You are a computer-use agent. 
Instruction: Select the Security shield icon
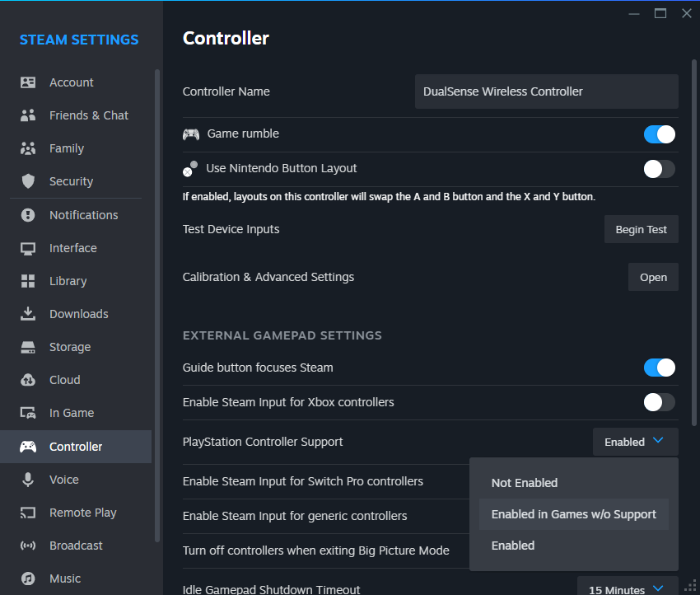pos(28,181)
